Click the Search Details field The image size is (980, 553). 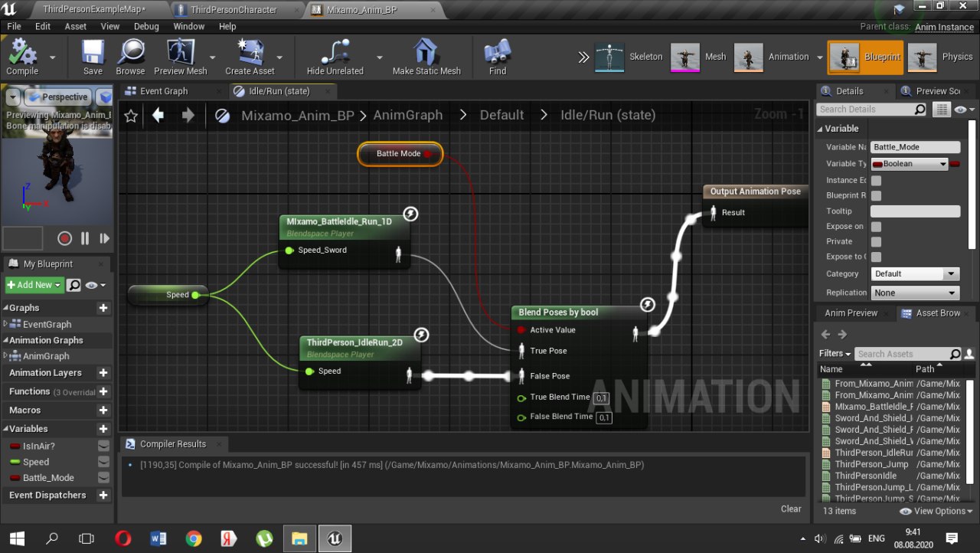(871, 110)
